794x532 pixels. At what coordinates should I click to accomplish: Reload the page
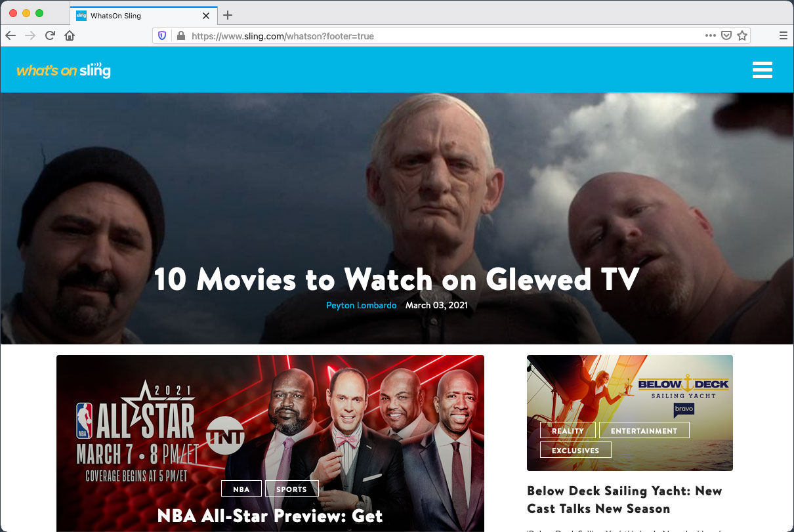[50, 35]
